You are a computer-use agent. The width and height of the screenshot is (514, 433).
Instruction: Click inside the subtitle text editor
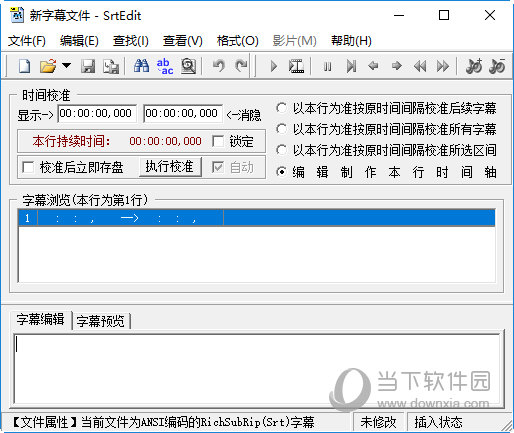click(x=257, y=368)
